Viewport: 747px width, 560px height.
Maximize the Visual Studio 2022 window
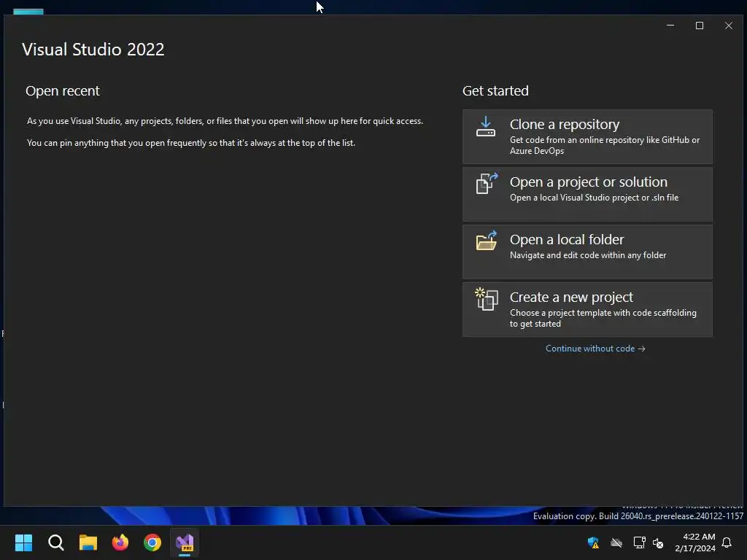click(700, 26)
